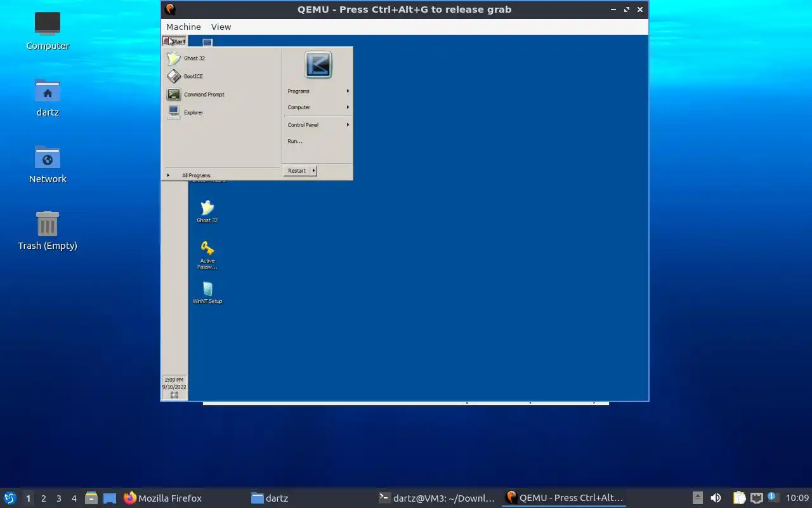The width and height of the screenshot is (812, 508).
Task: Click the Start button in the QEMU guest
Action: pos(174,41)
